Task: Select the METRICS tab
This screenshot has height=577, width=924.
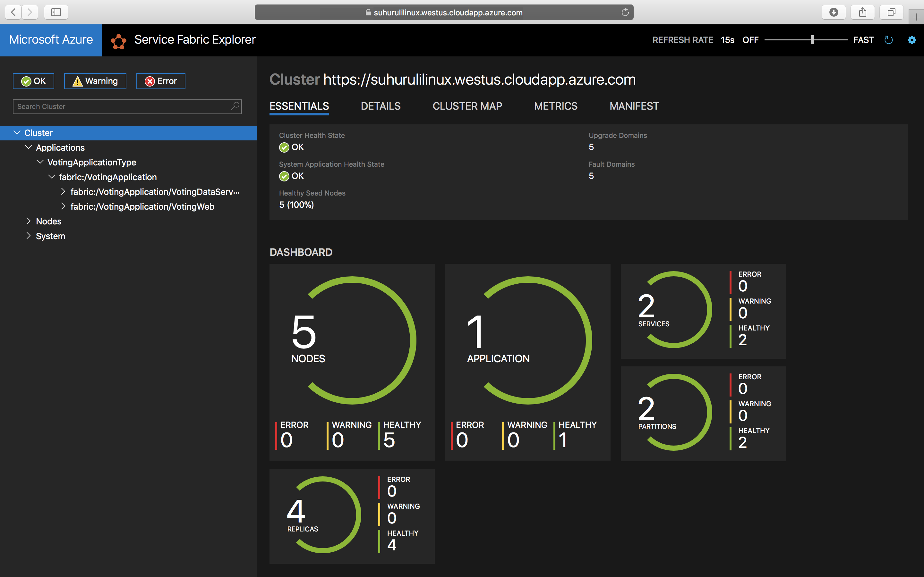Action: (556, 106)
